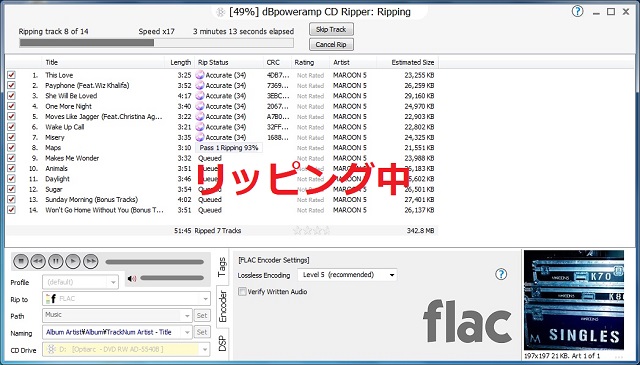Uncheck track 12 Sugar checkbox
The height and width of the screenshot is (365, 640).
11,189
